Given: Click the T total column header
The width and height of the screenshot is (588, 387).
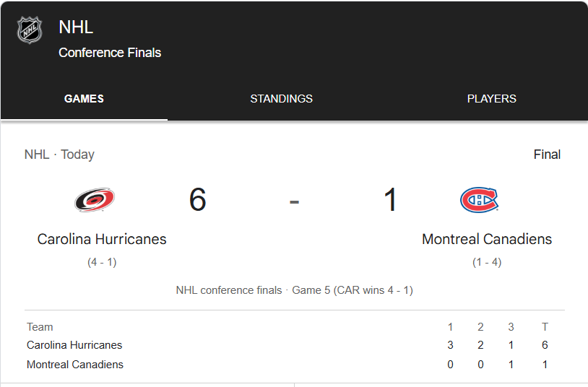Looking at the screenshot, I should (545, 327).
